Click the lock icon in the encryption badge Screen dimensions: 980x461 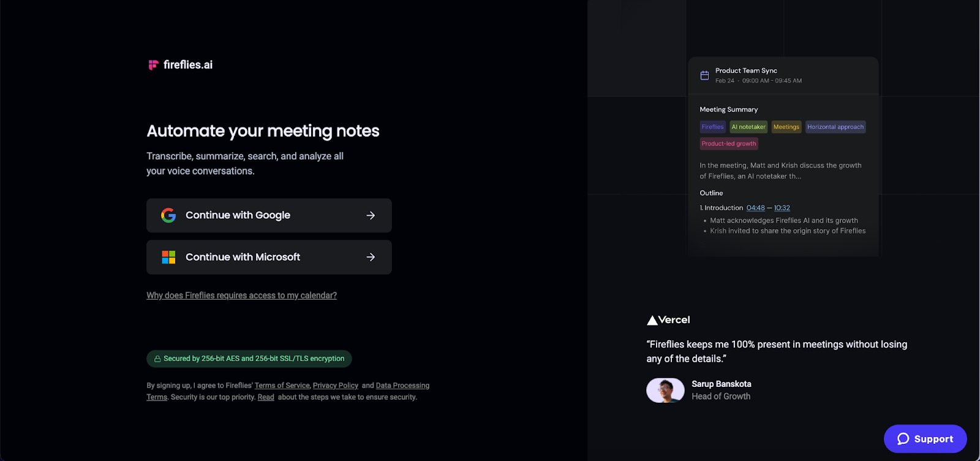coord(157,359)
